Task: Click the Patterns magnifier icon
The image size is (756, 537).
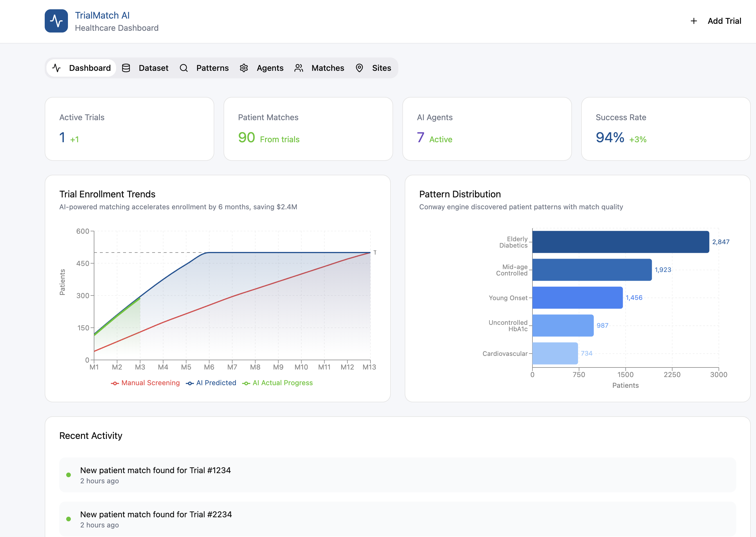Action: pyautogui.click(x=183, y=68)
